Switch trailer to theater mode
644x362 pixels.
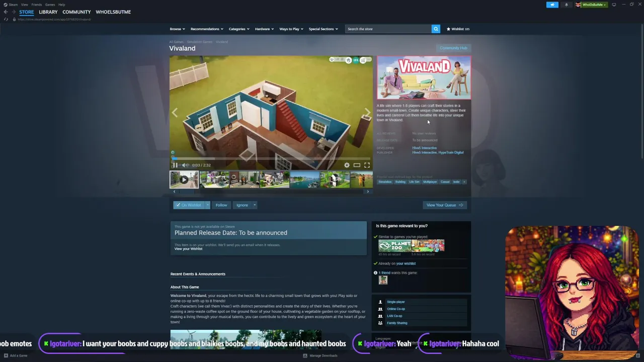click(357, 165)
